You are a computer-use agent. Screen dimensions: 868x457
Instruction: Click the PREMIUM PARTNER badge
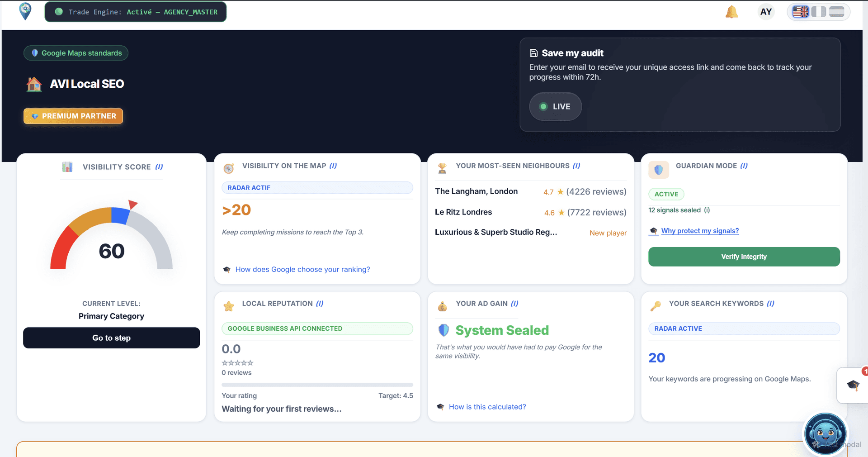(x=73, y=116)
